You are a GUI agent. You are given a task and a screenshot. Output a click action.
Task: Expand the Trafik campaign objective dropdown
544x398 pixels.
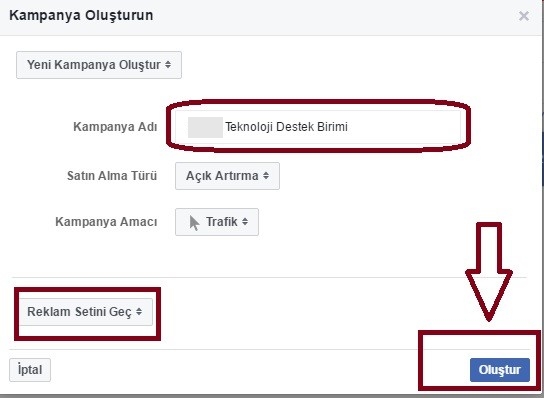[x=217, y=222]
